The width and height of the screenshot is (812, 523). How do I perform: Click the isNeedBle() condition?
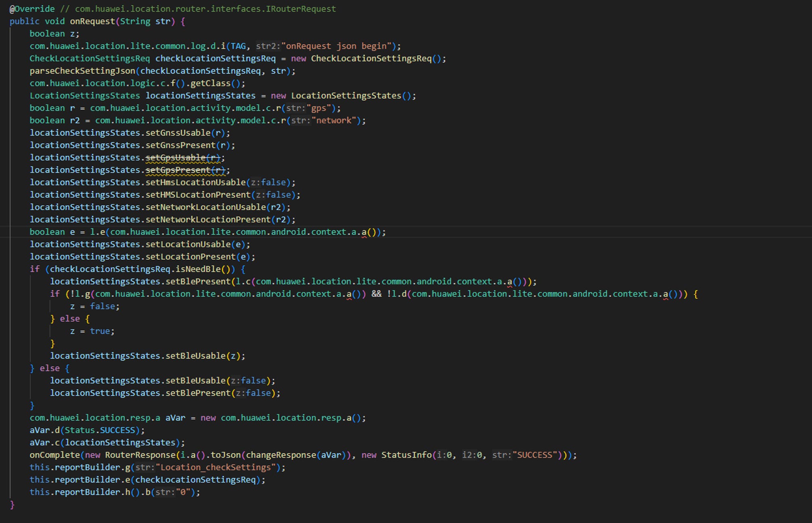click(205, 269)
